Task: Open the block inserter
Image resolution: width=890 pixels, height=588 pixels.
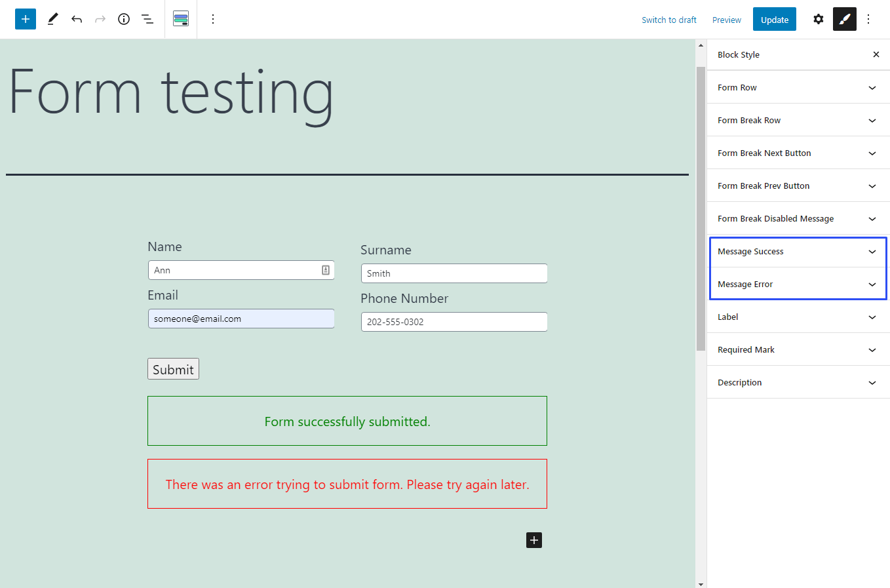Action: [25, 19]
